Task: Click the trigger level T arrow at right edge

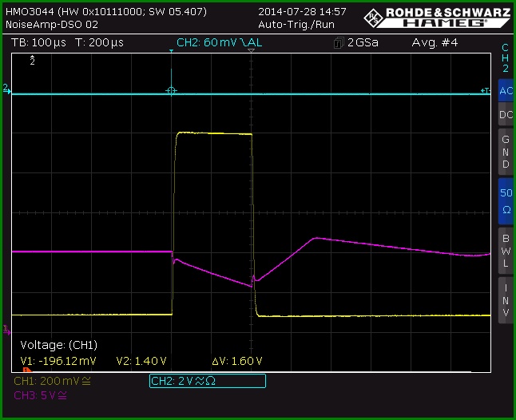Action: point(486,90)
